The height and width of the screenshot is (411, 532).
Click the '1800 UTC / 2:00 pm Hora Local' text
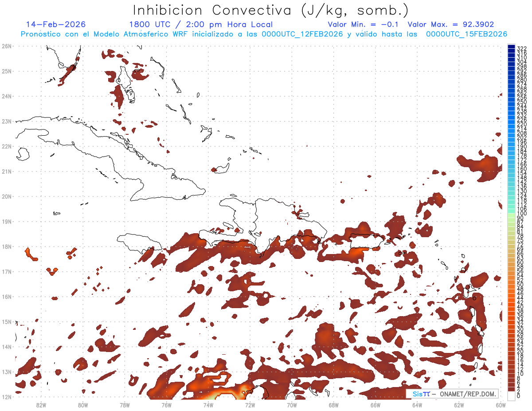201,24
